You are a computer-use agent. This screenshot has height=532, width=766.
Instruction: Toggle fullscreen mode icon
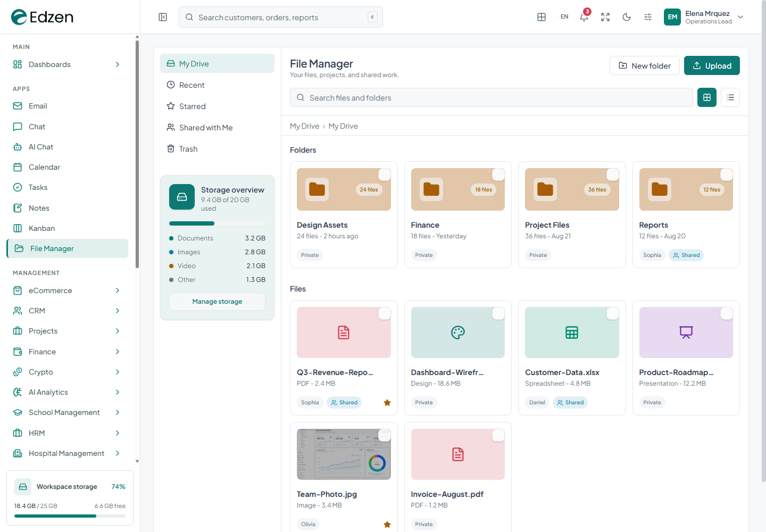click(605, 17)
